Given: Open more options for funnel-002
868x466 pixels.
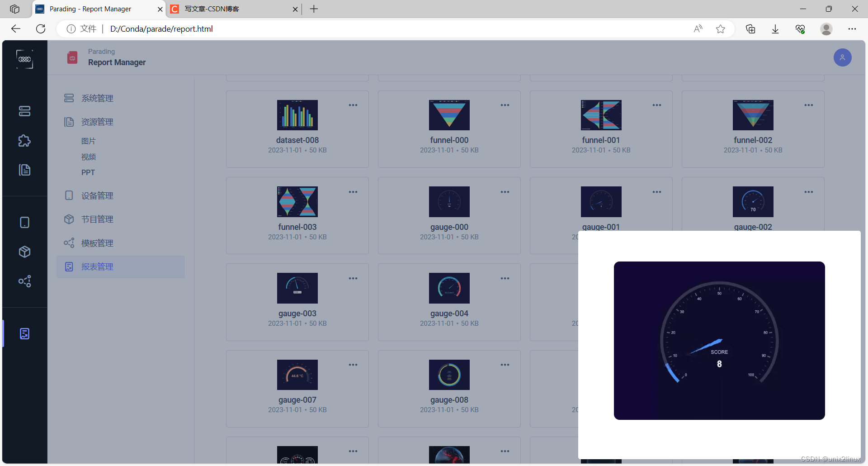Looking at the screenshot, I should (809, 105).
